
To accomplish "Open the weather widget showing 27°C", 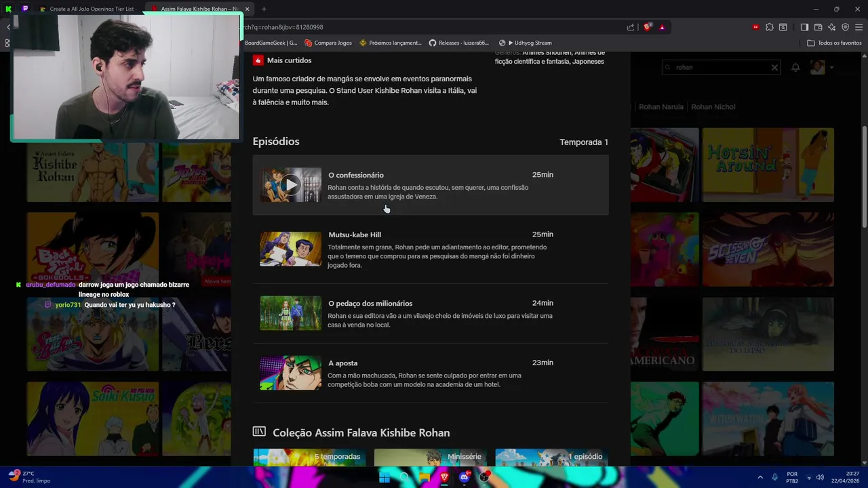I will tap(30, 477).
